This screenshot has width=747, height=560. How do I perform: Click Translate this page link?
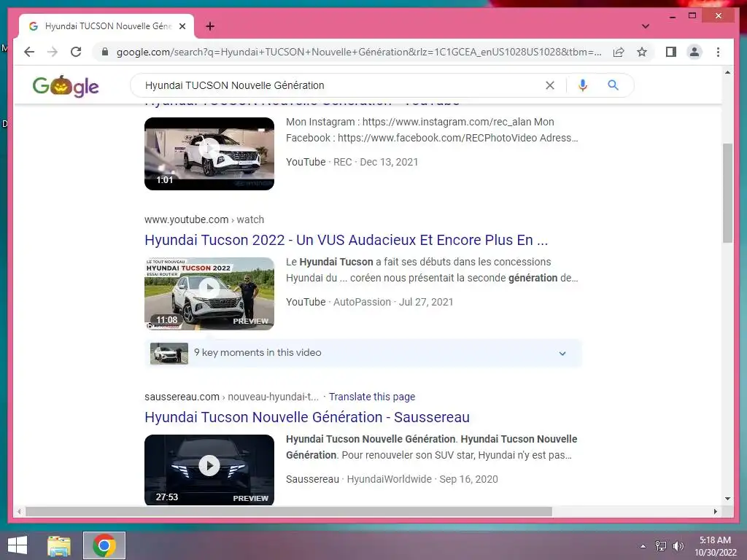point(371,397)
